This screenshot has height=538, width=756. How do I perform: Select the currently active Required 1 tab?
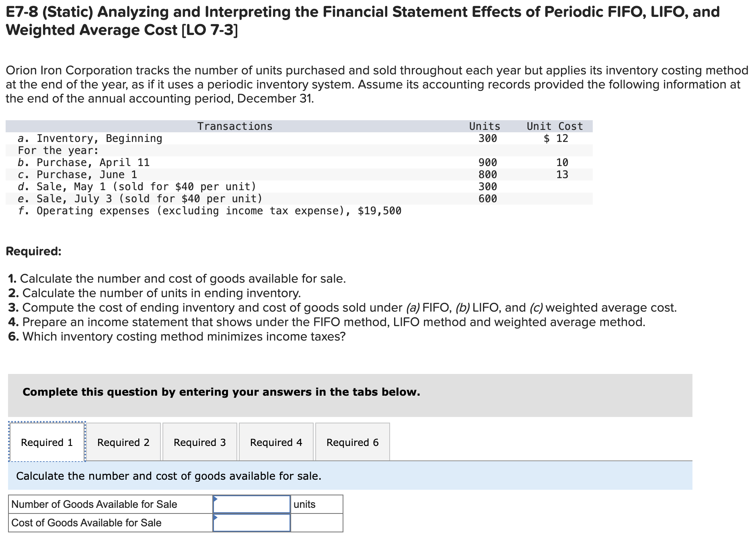(46, 442)
